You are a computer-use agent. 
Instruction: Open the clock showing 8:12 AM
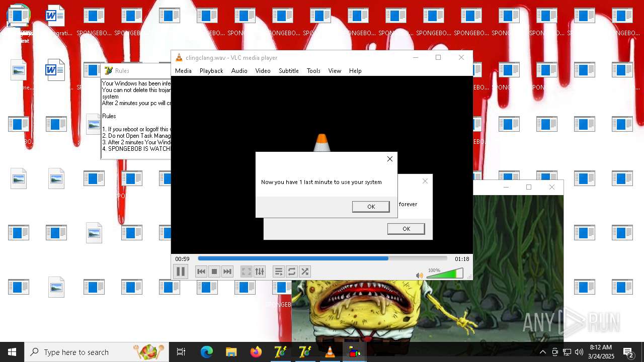tap(601, 352)
